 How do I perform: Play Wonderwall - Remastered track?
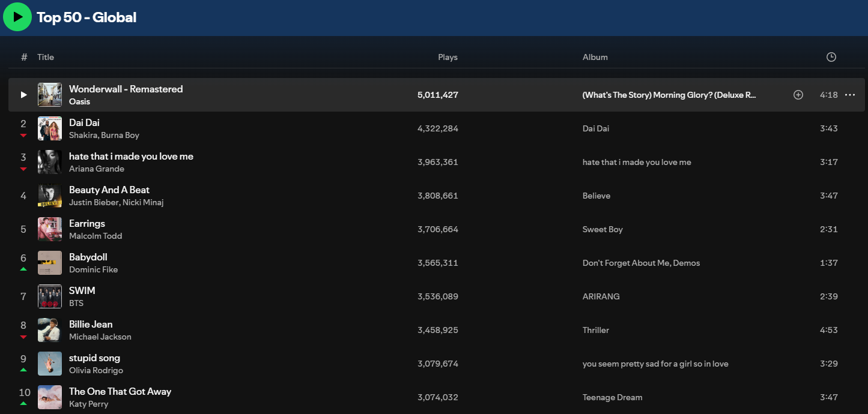point(23,95)
